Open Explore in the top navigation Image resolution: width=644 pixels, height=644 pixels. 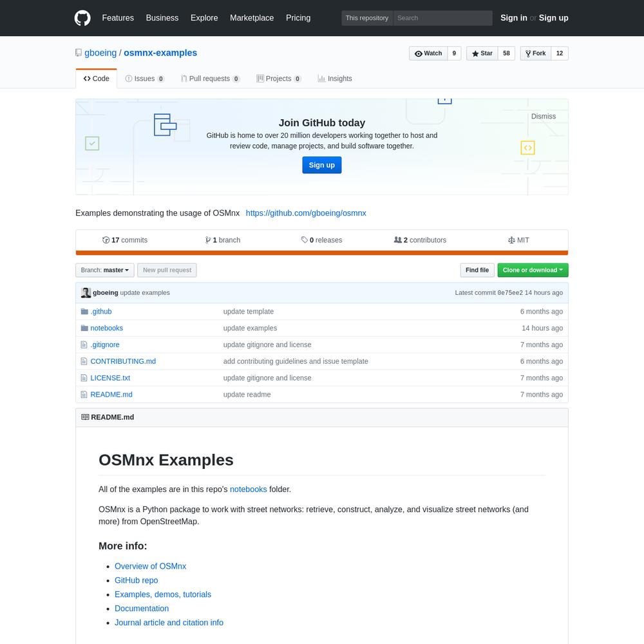pyautogui.click(x=204, y=18)
